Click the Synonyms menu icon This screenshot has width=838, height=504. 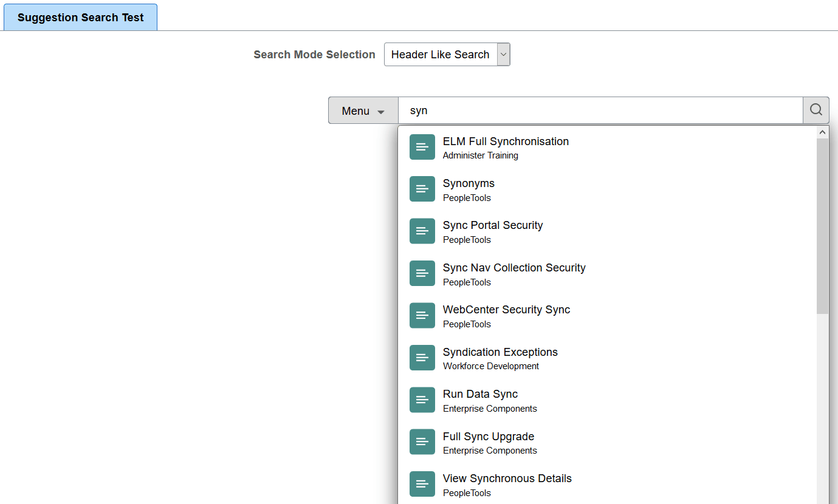[422, 189]
